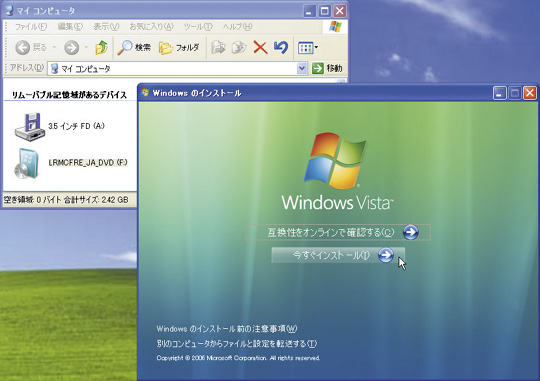Click the arrow icon beside 今すぐインストール
The height and width of the screenshot is (381, 540).
pyautogui.click(x=385, y=255)
